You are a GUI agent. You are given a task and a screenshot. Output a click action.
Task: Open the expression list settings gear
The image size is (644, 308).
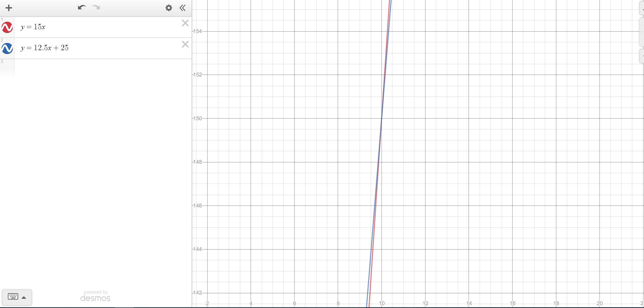coord(169,8)
